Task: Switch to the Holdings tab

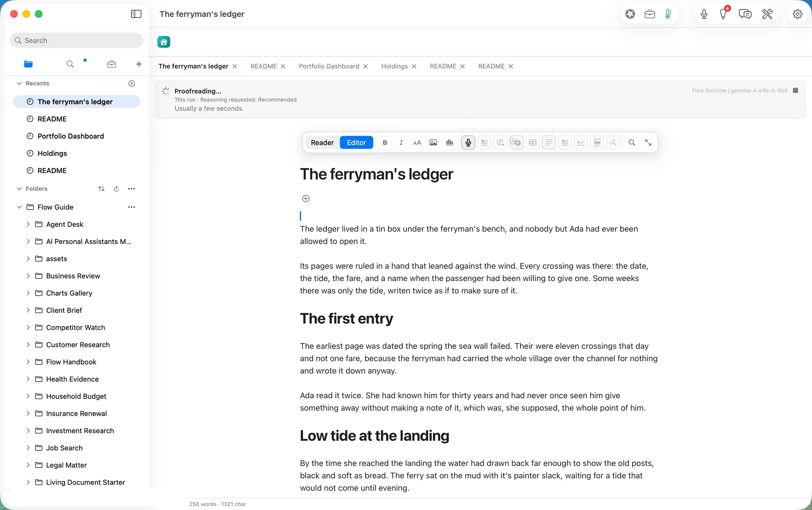Action: [394, 66]
